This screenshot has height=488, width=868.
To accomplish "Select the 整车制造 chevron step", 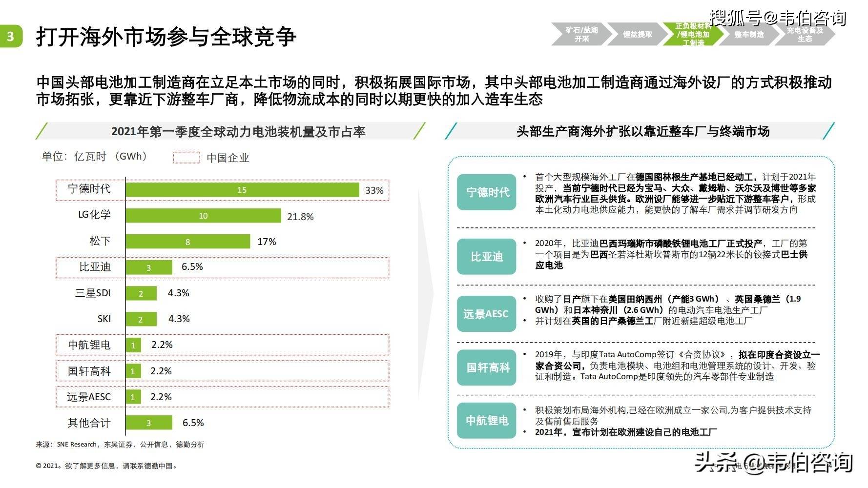I will point(749,34).
